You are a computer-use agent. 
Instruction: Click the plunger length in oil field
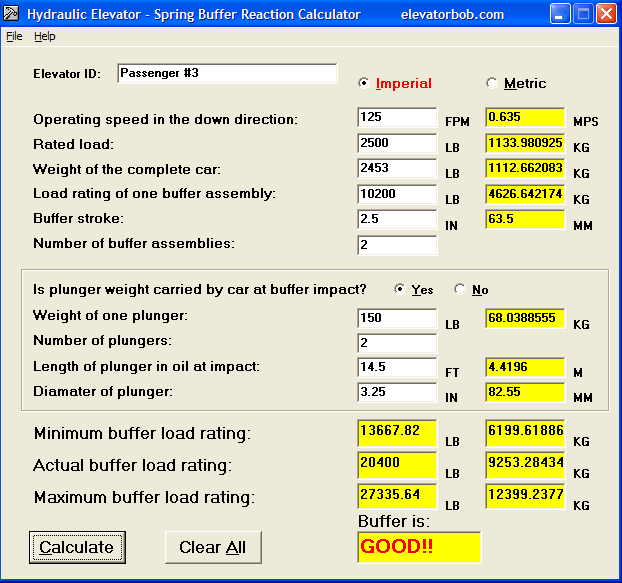point(397,367)
